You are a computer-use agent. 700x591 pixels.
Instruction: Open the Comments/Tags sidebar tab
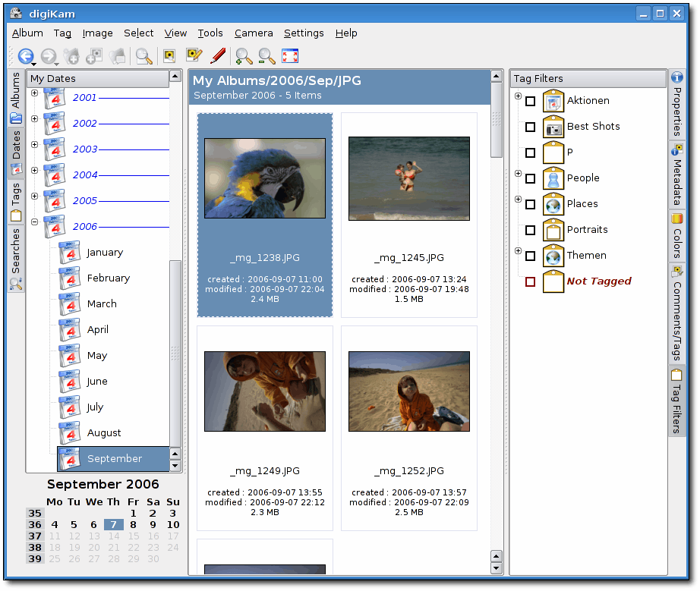tap(676, 314)
